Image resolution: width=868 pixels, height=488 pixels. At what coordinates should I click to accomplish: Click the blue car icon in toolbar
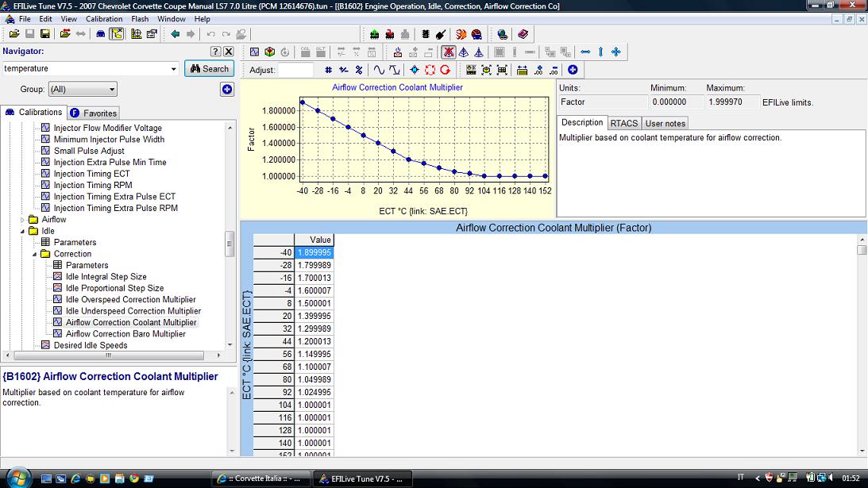click(x=101, y=34)
